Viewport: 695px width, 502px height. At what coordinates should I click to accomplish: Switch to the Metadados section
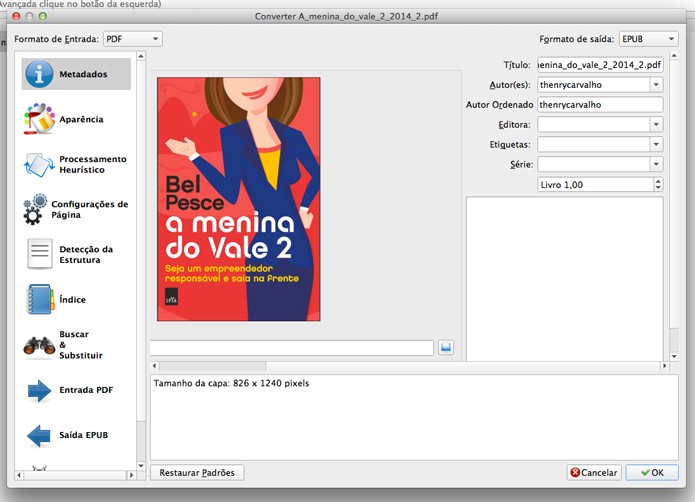(x=76, y=74)
